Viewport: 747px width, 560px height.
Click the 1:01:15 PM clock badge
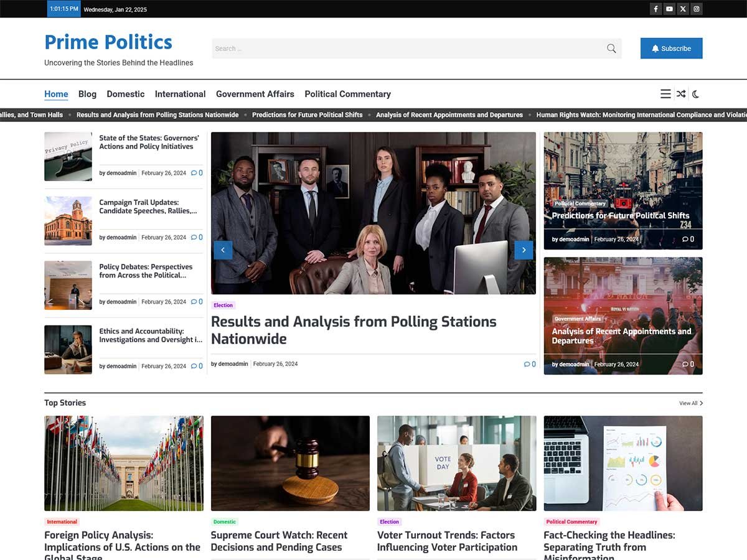tap(64, 9)
